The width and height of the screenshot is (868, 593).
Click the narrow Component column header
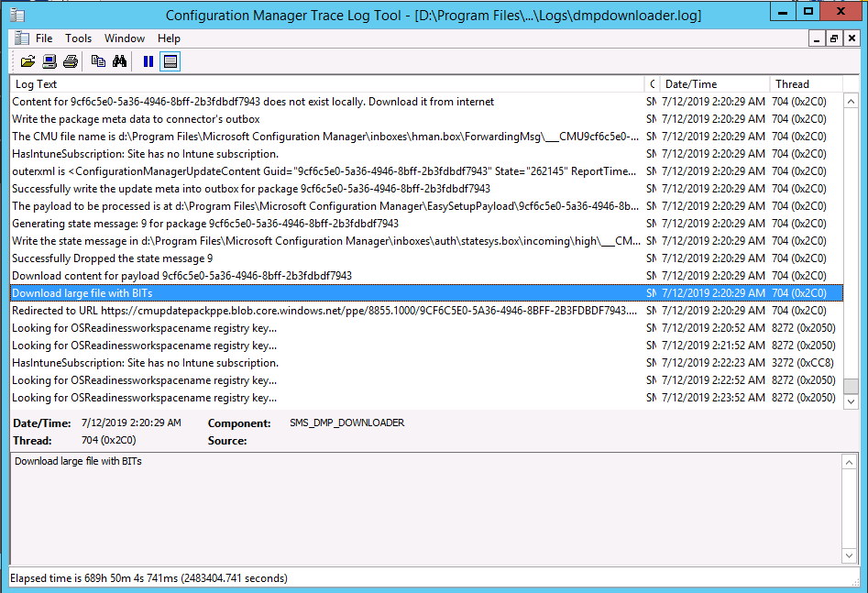(x=652, y=84)
